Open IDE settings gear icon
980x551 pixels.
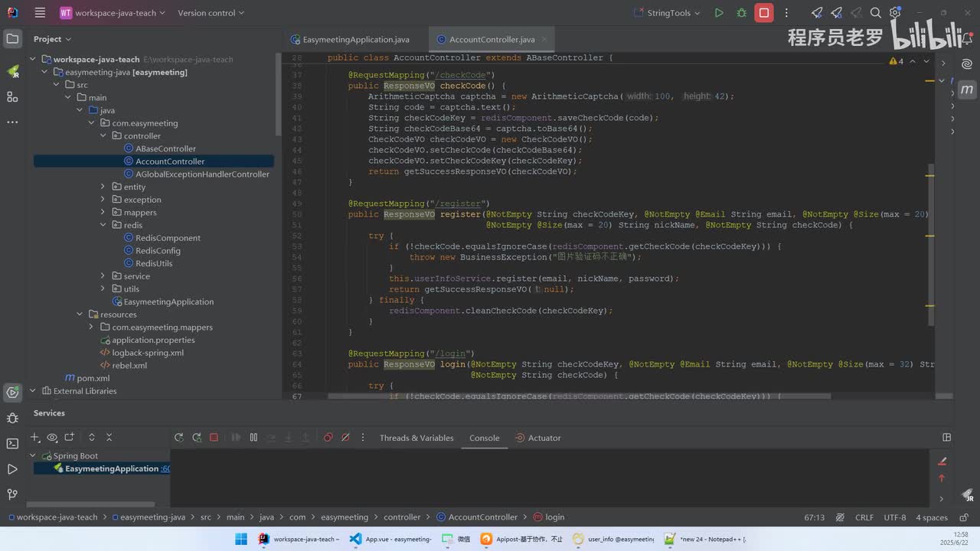click(894, 13)
